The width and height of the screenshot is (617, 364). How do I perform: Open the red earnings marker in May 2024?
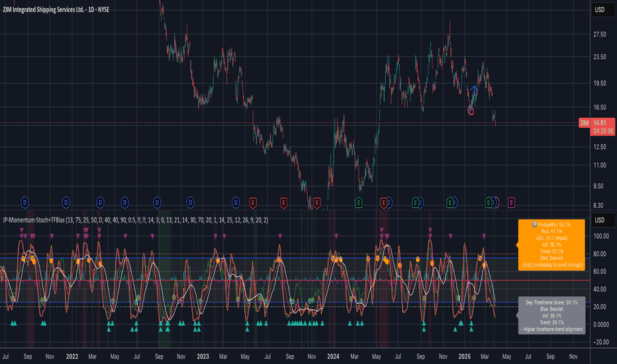pos(383,203)
